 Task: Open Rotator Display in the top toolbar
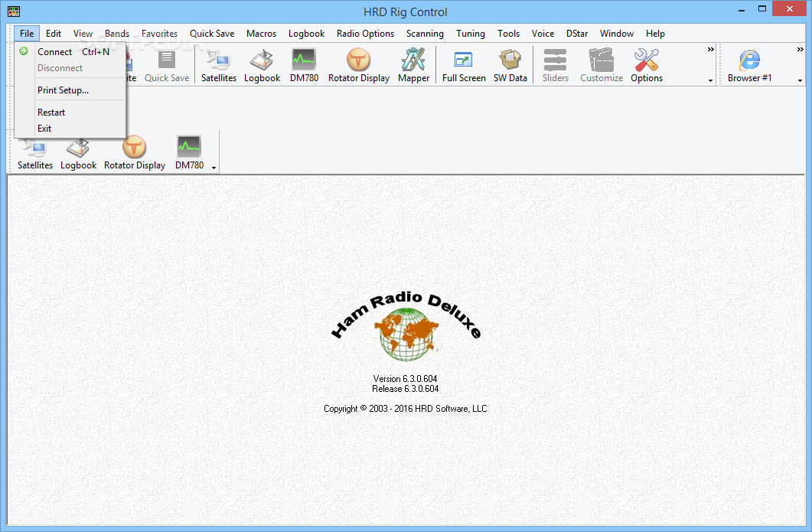pyautogui.click(x=358, y=65)
